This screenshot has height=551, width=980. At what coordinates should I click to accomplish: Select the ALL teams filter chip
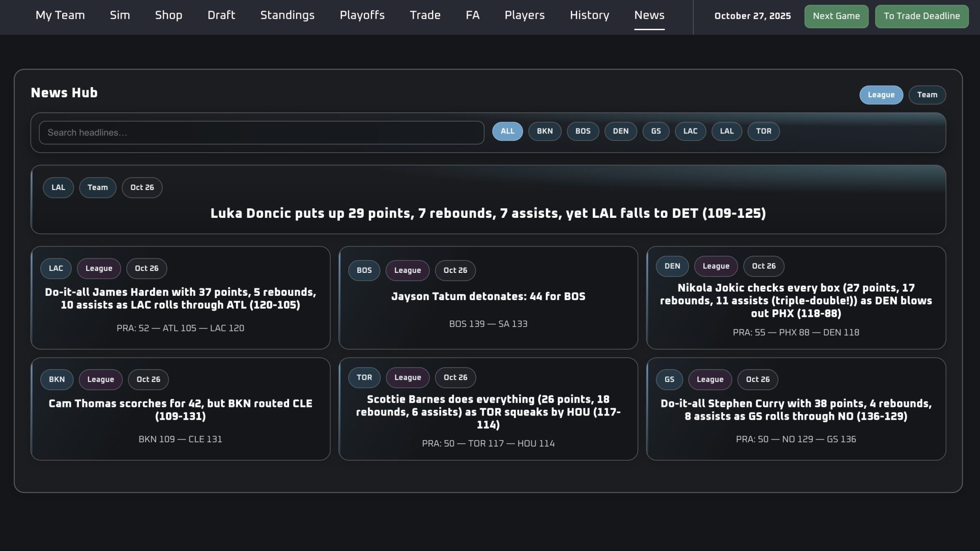pos(507,131)
